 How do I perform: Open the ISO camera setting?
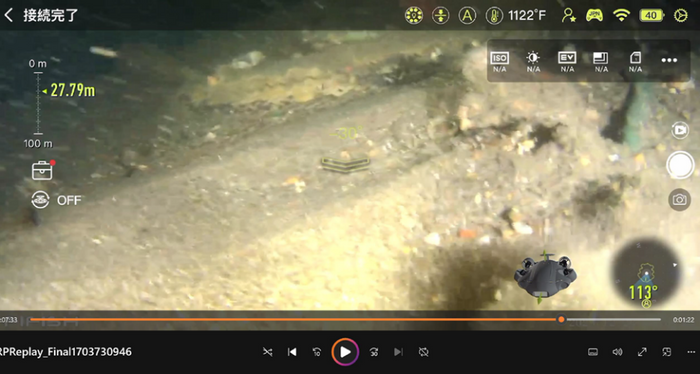[x=500, y=61]
